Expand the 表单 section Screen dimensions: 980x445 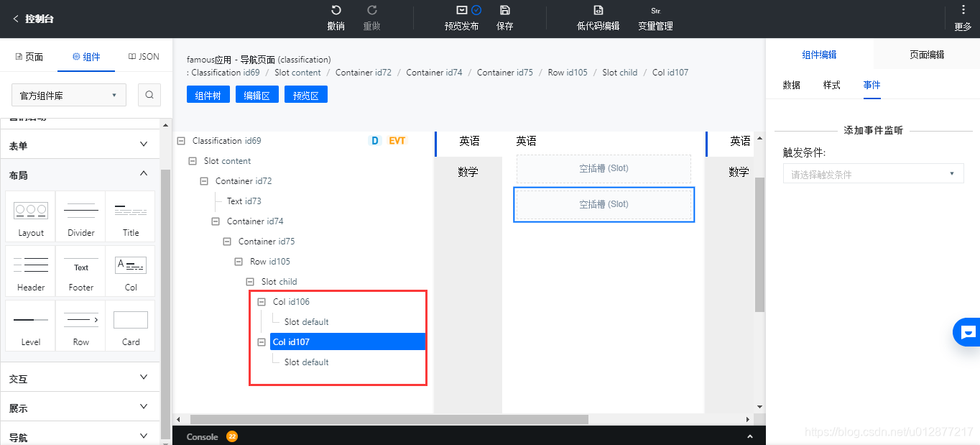coord(80,145)
